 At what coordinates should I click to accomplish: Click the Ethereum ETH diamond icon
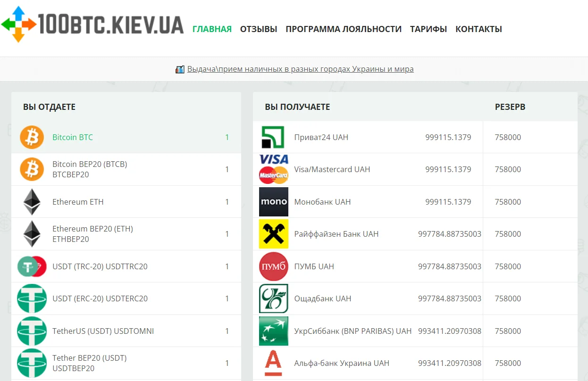click(32, 202)
